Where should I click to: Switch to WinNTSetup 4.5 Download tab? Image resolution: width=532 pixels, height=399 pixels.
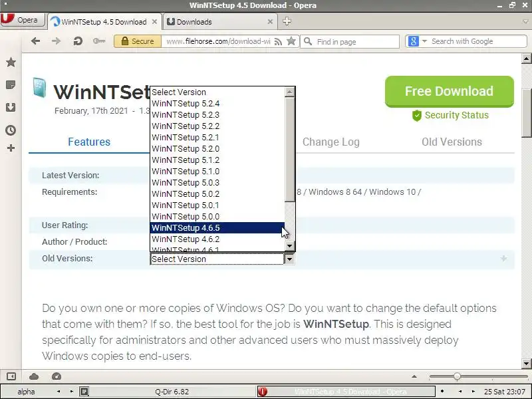coord(104,22)
